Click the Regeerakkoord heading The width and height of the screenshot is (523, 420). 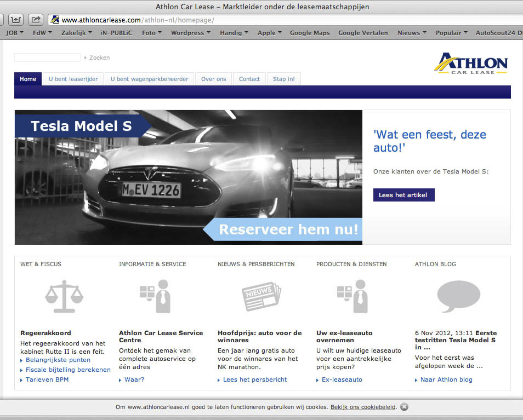tap(46, 333)
